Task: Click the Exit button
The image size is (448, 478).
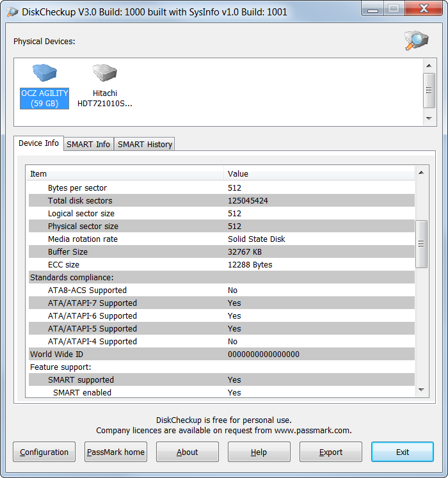Action: (x=403, y=452)
